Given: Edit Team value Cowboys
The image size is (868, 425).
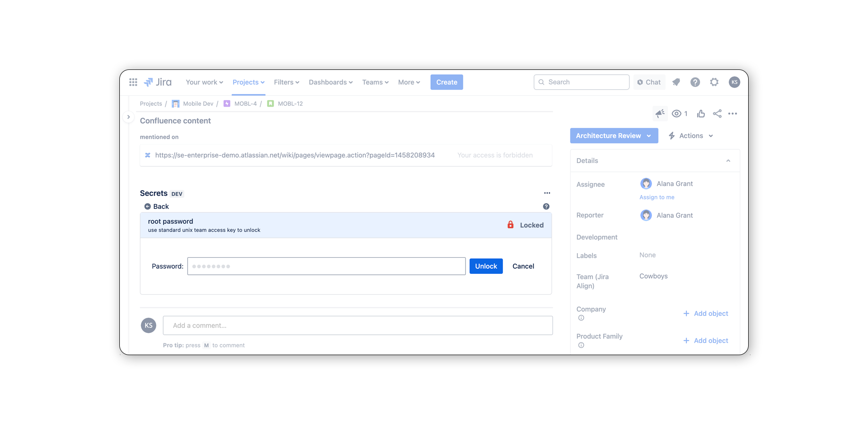Looking at the screenshot, I should (x=653, y=276).
